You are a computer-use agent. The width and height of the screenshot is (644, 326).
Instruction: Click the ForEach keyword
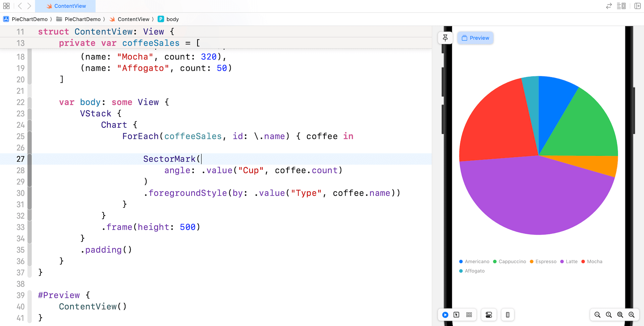click(141, 136)
